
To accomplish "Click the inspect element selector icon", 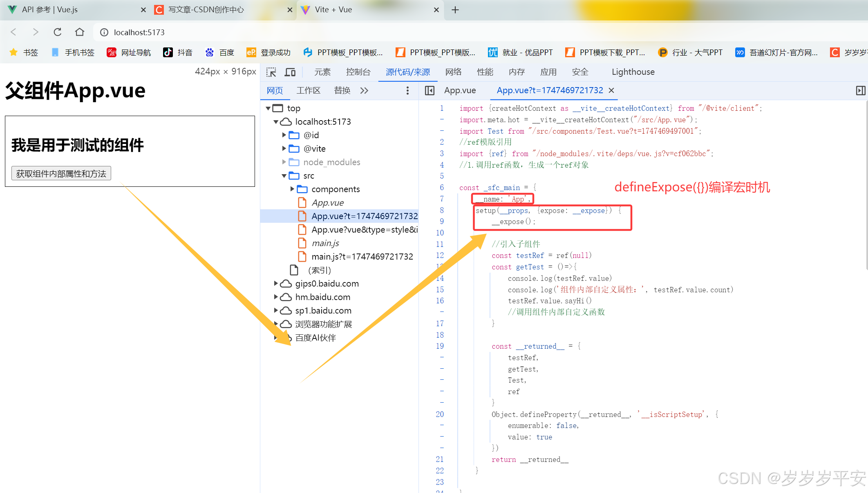I will click(x=271, y=72).
